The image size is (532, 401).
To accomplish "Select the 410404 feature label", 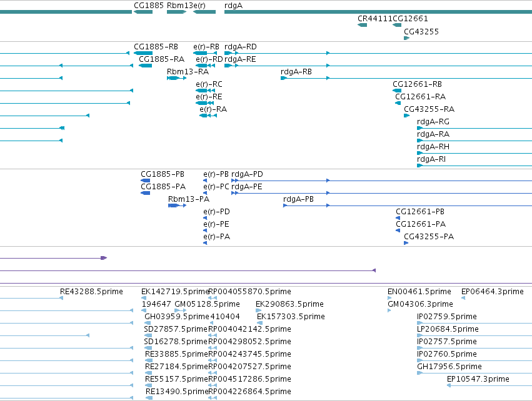I will pyautogui.click(x=225, y=317).
